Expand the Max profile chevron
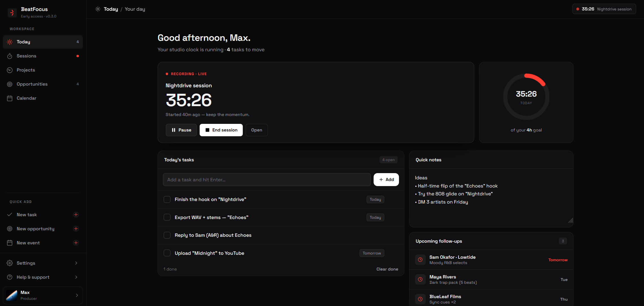Screen dimensions: 644x306 coord(77,295)
